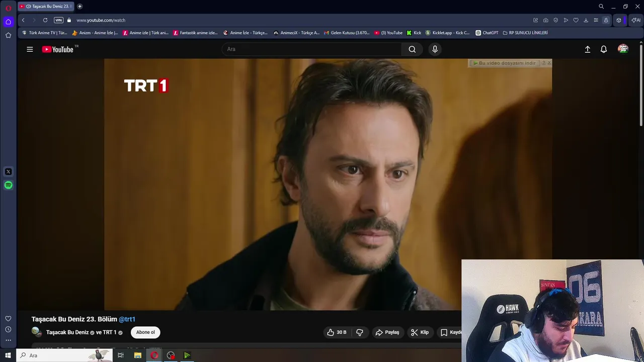The image size is (644, 362).
Task: Subscribe with the Abone ol button
Action: [x=145, y=332]
